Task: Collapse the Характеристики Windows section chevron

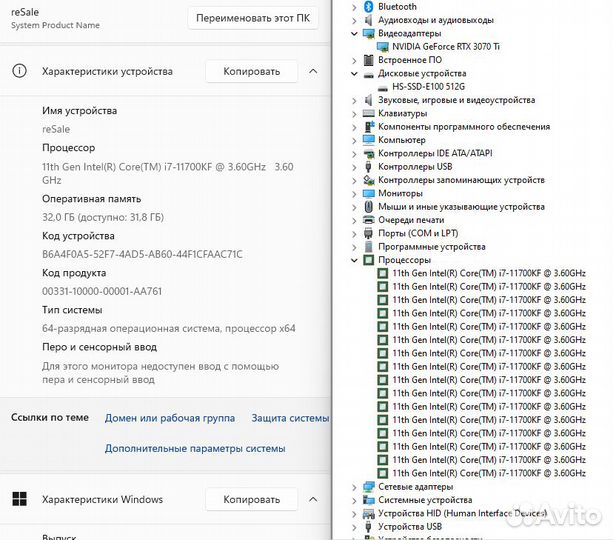Action: pos(313,499)
